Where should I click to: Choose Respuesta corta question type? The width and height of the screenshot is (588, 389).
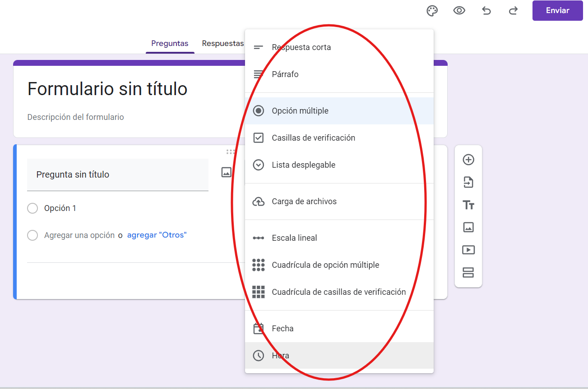tap(339, 47)
